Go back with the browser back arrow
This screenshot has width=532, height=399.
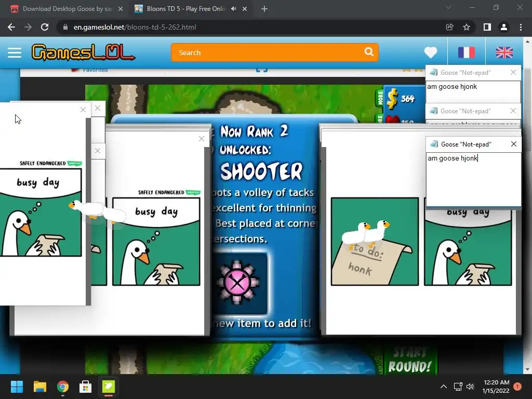pyautogui.click(x=11, y=27)
